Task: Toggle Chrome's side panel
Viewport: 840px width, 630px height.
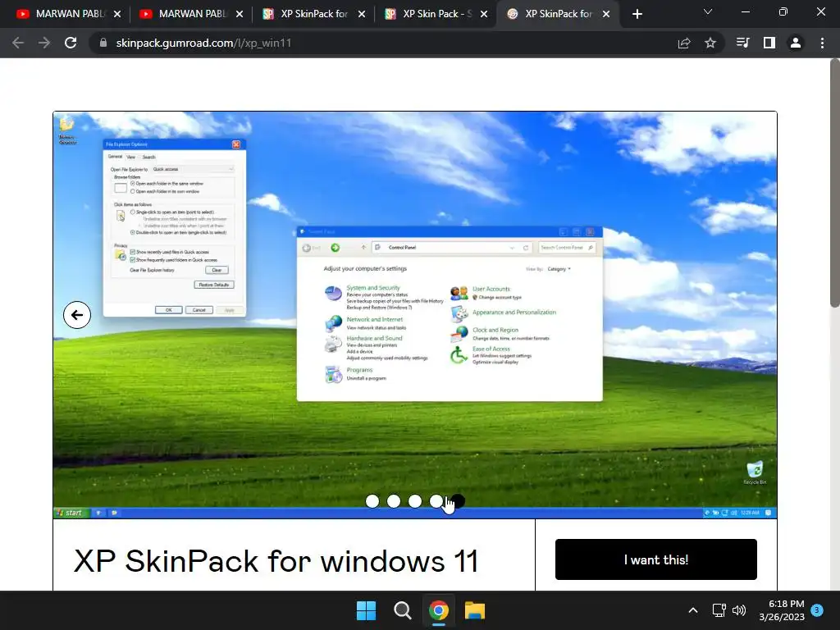Action: click(769, 43)
